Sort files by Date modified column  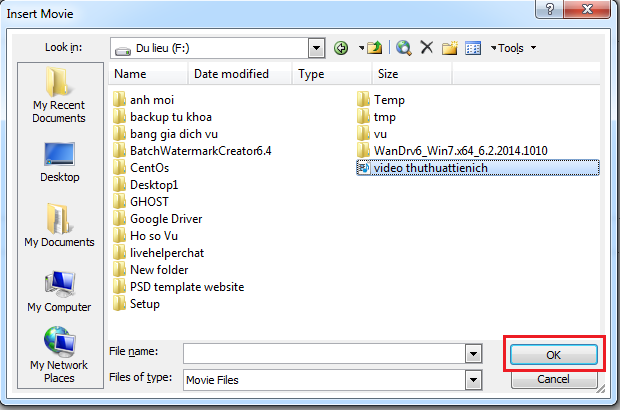pos(230,74)
